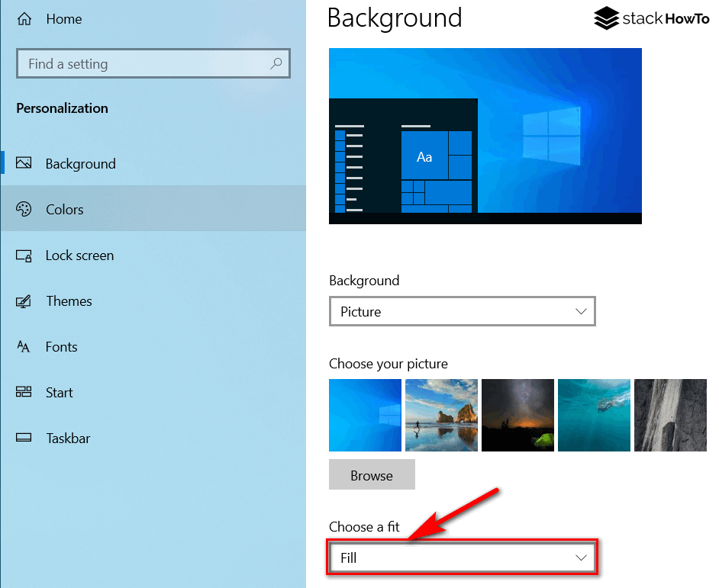Click the Colors palette icon
719x588 pixels.
pyautogui.click(x=25, y=209)
